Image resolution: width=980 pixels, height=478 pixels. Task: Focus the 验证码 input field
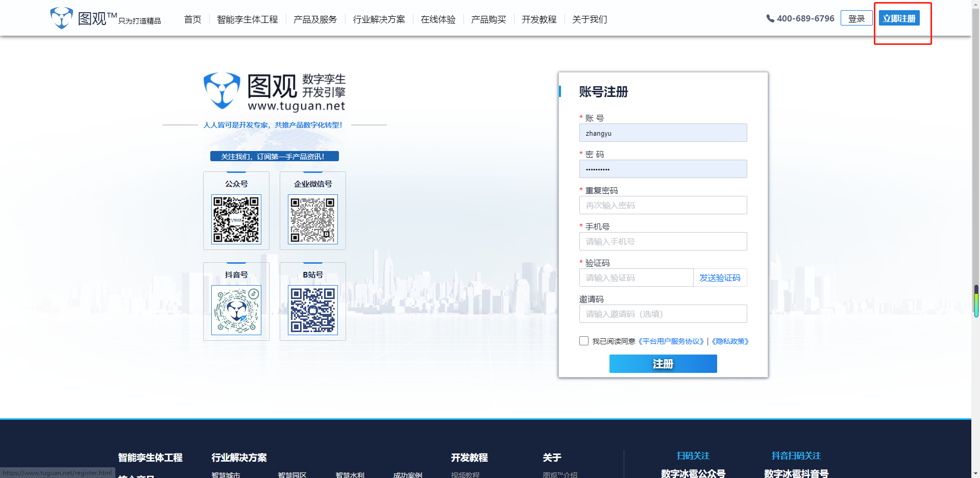tap(636, 278)
